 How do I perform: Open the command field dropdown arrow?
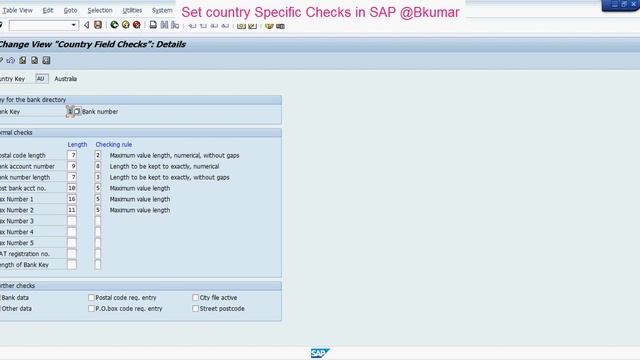tap(73, 25)
